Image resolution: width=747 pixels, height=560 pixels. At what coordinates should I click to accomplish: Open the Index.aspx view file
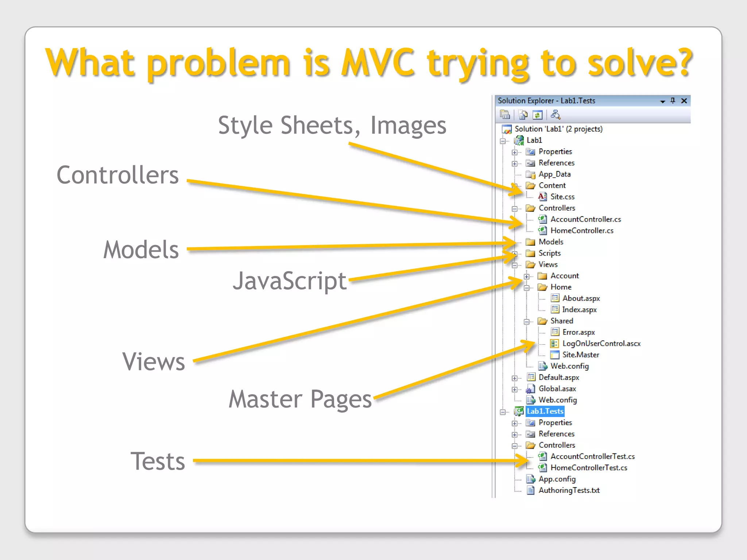point(579,310)
